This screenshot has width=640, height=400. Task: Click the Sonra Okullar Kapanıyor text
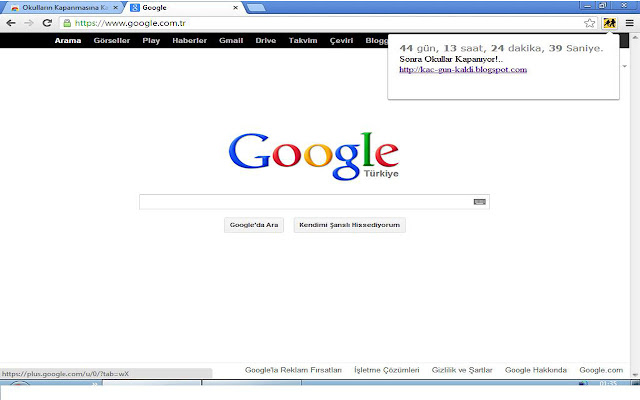pos(451,59)
